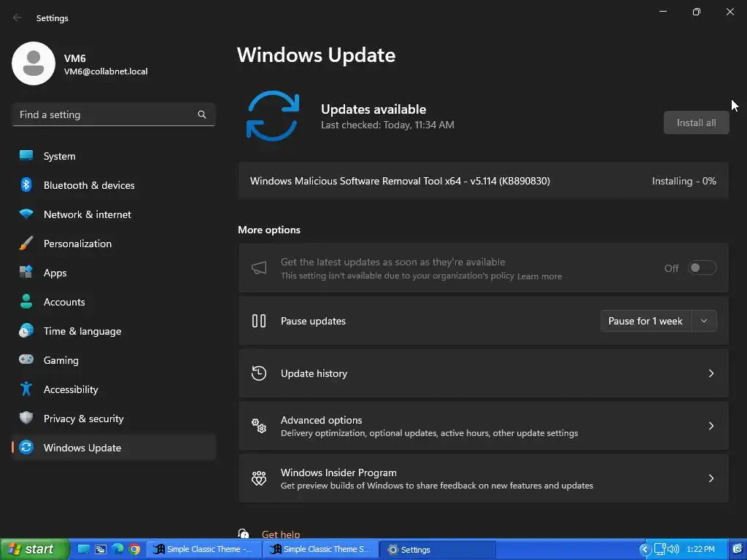This screenshot has width=747, height=560.
Task: Click the show desktop quick launch icon
Action: [x=83, y=549]
